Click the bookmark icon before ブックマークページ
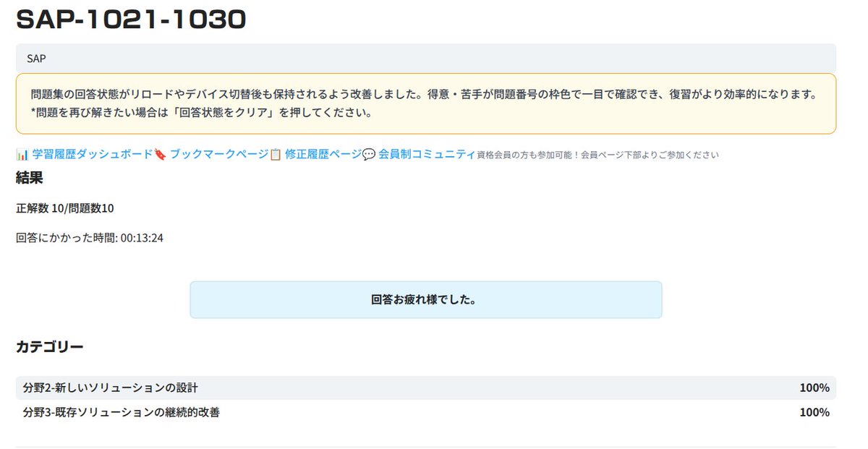Image resolution: width=868 pixels, height=449 pixels. pyautogui.click(x=161, y=154)
